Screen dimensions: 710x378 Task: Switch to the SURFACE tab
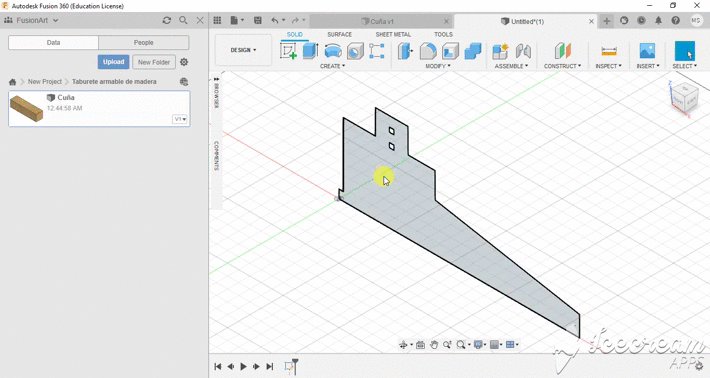339,34
